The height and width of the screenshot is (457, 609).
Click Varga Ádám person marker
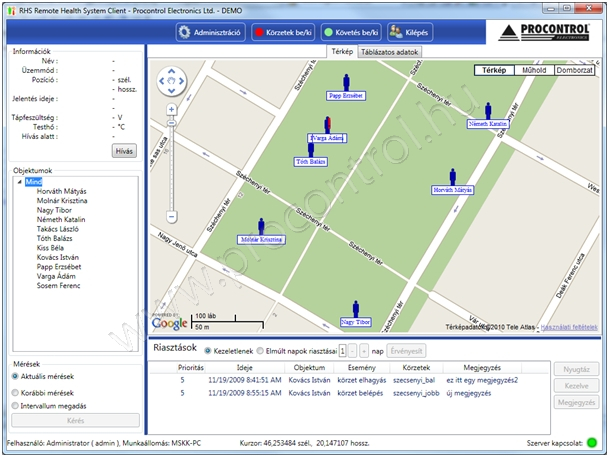click(x=327, y=125)
